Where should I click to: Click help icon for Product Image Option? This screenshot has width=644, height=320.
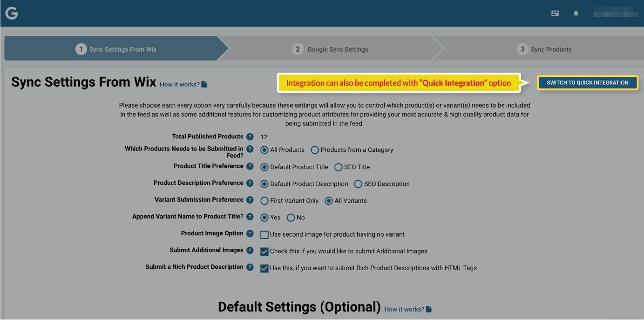(x=250, y=234)
